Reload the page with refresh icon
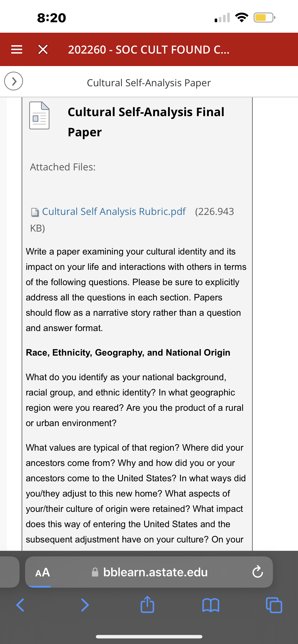 (x=257, y=572)
